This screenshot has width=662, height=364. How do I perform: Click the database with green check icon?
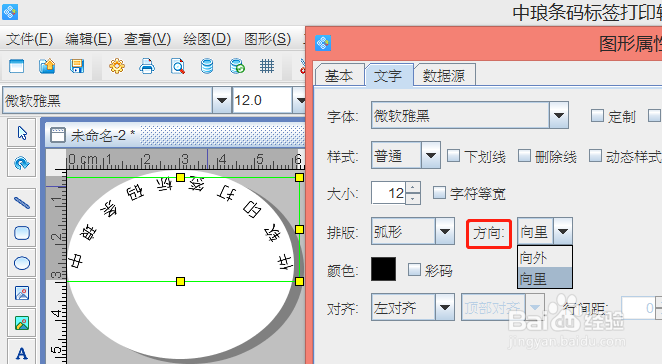tap(237, 66)
